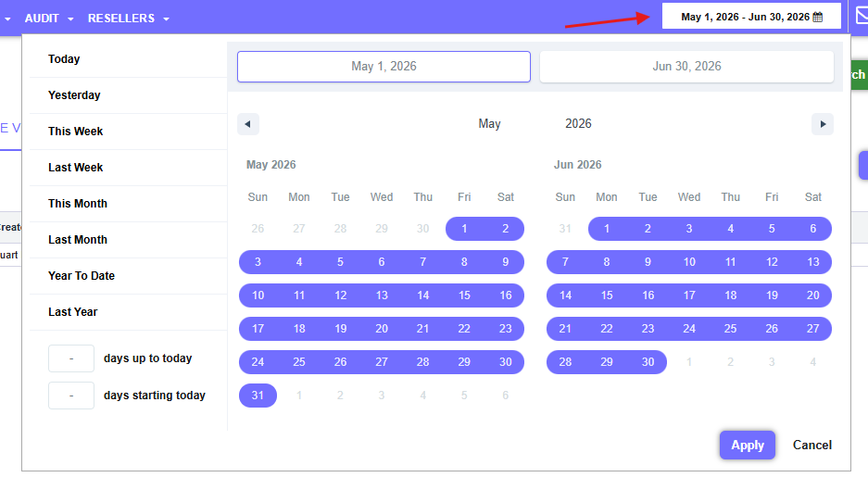The width and height of the screenshot is (868, 490).
Task: Open the date range calendar icon
Action: pyautogui.click(x=818, y=18)
